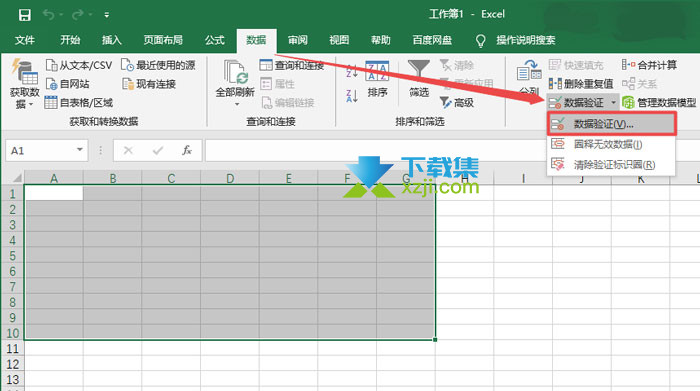
Task: Switch to the 审阅 tab
Action: [297, 40]
